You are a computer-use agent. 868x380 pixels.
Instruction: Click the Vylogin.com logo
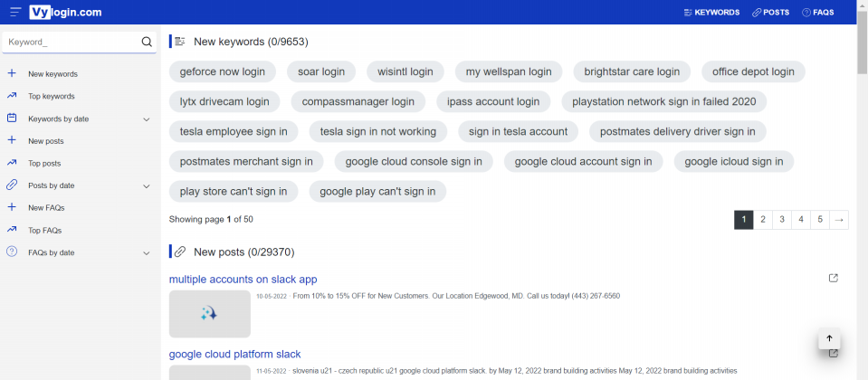tap(65, 12)
